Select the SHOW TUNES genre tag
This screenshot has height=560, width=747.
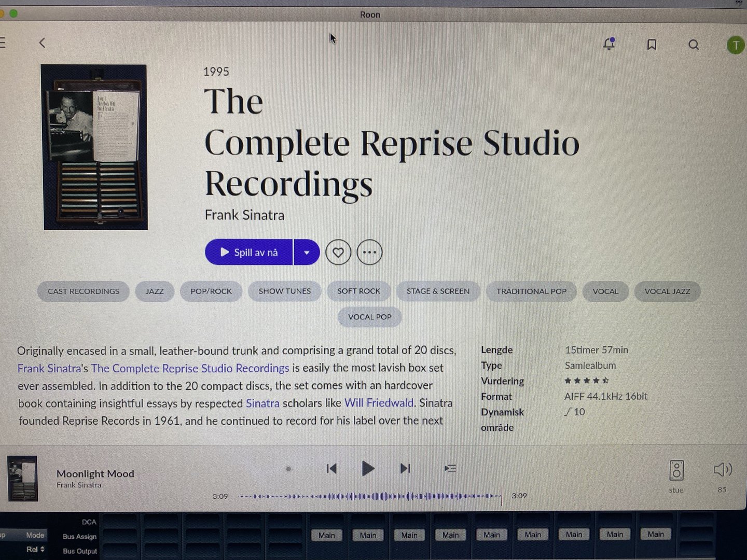pos(285,291)
